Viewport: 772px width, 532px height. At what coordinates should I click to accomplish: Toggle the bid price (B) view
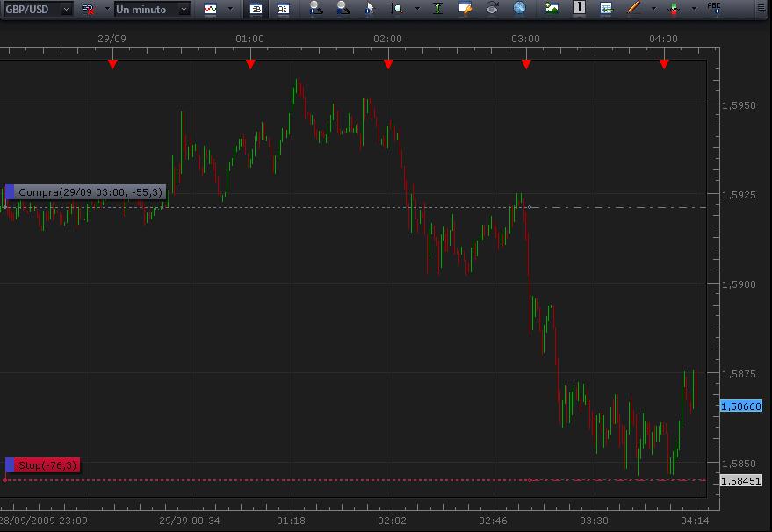pyautogui.click(x=256, y=9)
